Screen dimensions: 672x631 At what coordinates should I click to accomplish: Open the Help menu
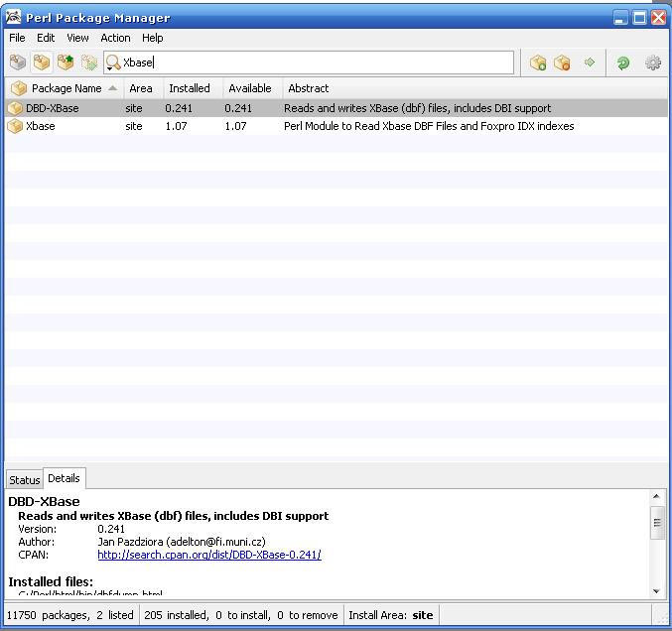(152, 38)
